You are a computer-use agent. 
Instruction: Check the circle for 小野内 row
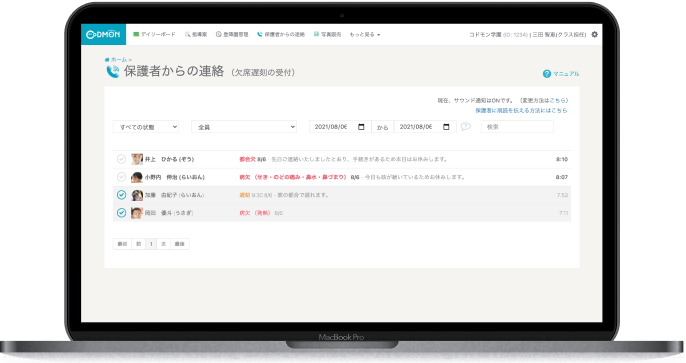(x=121, y=177)
